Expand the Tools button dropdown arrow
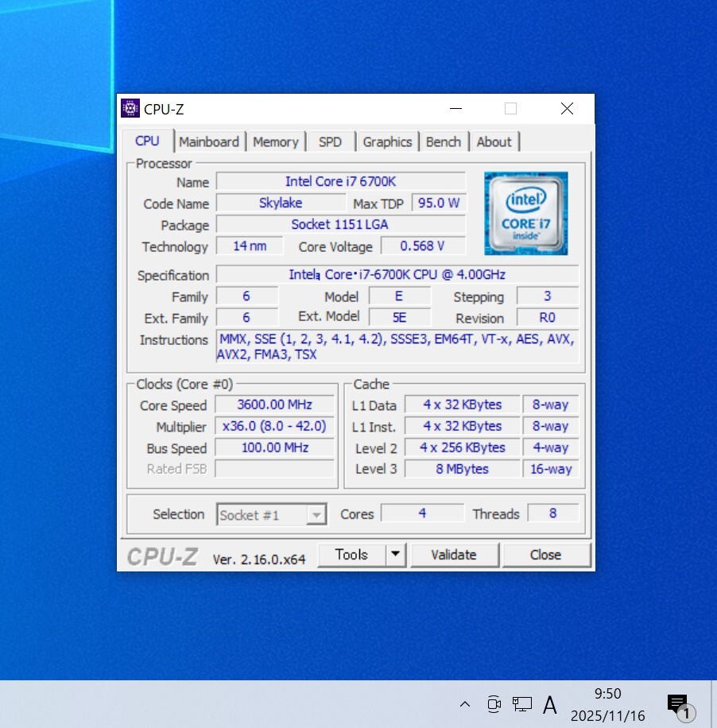 tap(396, 555)
